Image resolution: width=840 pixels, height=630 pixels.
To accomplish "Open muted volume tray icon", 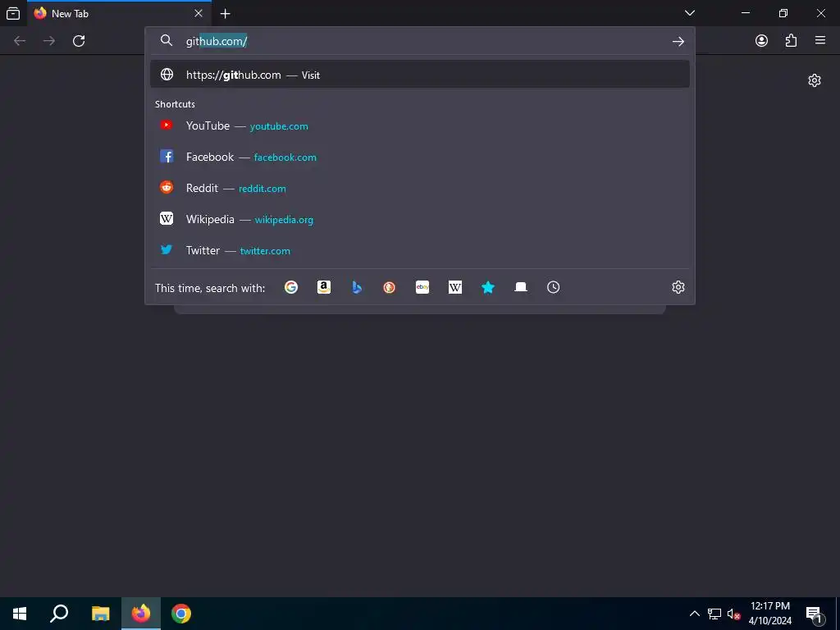I will (733, 614).
